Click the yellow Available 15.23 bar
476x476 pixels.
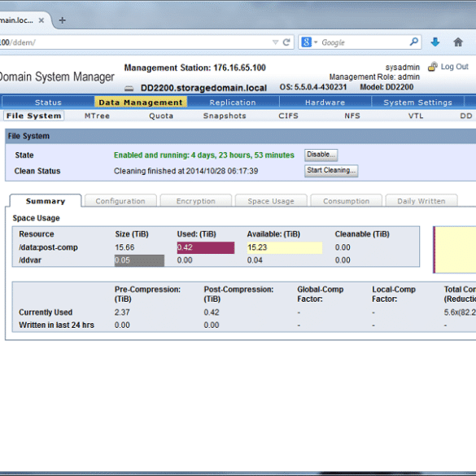tap(285, 247)
